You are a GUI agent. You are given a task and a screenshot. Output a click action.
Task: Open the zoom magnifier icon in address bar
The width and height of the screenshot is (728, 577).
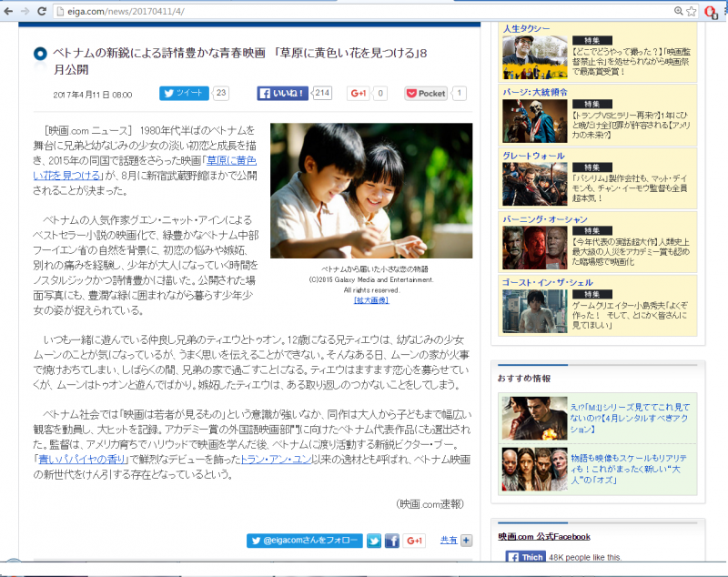[x=679, y=10]
